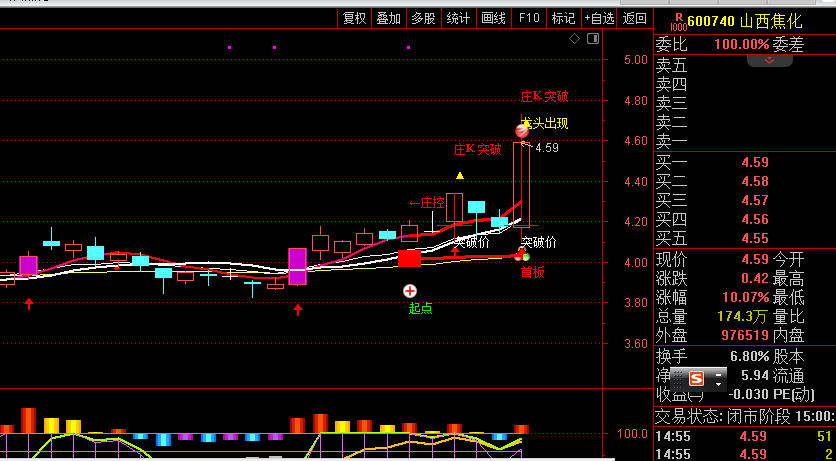
Task: Click the 返回 back button
Action: click(x=635, y=18)
